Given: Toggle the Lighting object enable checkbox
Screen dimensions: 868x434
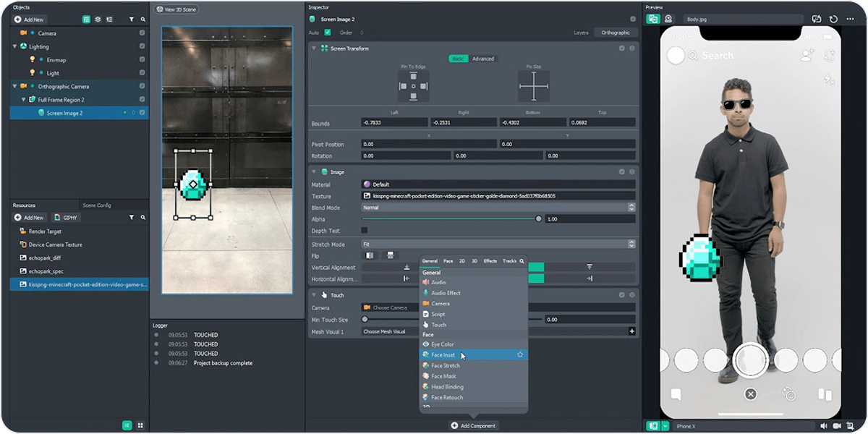Looking at the screenshot, I should [x=142, y=46].
